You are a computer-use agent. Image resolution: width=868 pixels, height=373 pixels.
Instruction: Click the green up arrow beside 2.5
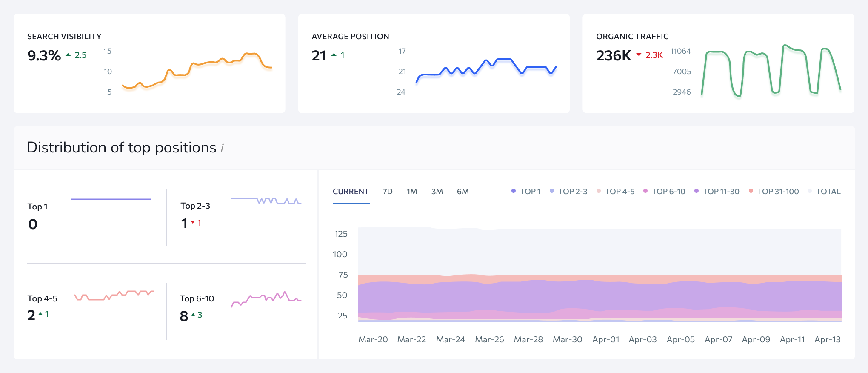(68, 55)
